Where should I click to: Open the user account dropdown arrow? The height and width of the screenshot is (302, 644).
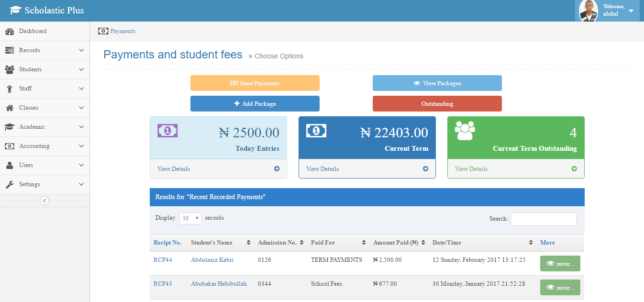[x=631, y=11]
